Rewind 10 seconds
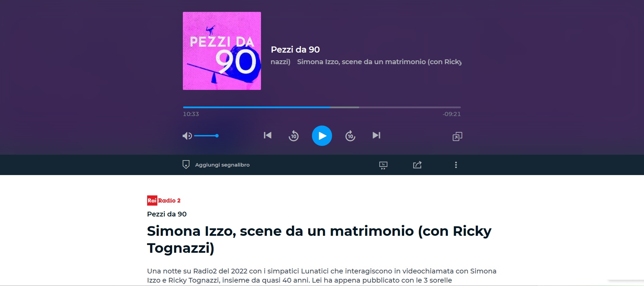 pos(294,136)
